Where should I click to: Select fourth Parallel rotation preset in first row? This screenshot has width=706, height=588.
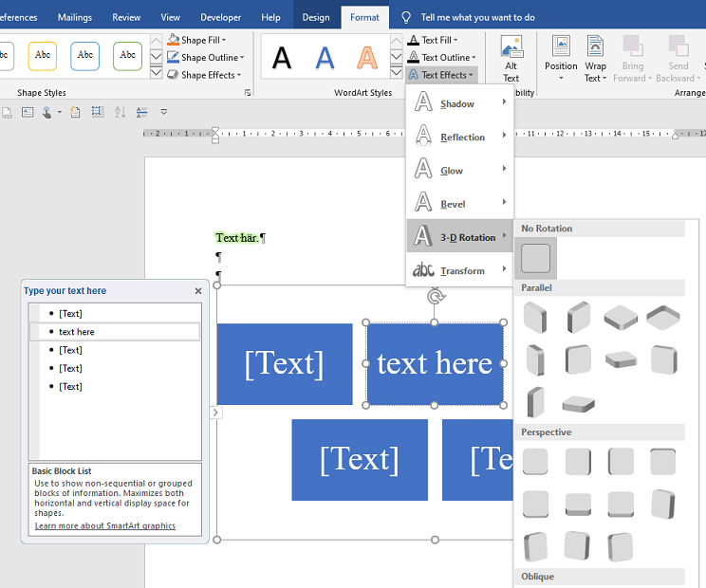[662, 318]
